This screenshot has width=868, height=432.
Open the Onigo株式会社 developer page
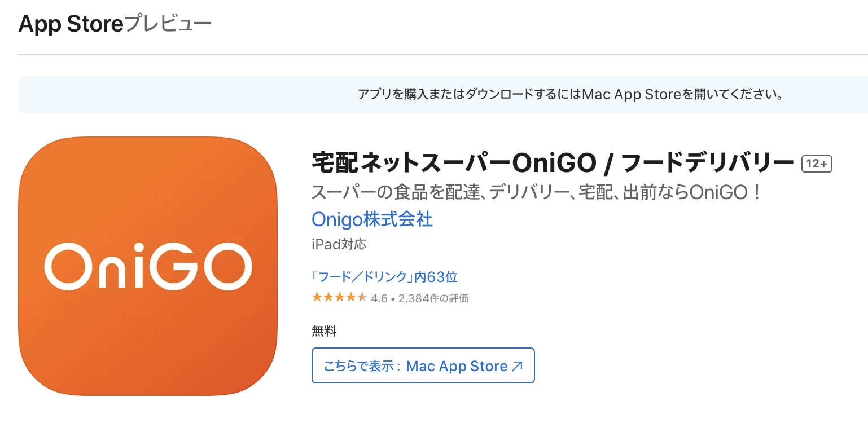372,219
